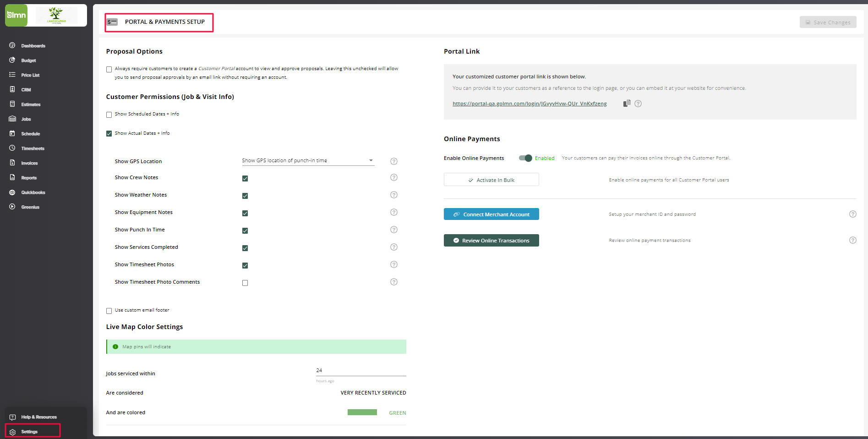The height and width of the screenshot is (439, 868).
Task: Click the Portal & Payments Setup header icon
Action: click(112, 22)
